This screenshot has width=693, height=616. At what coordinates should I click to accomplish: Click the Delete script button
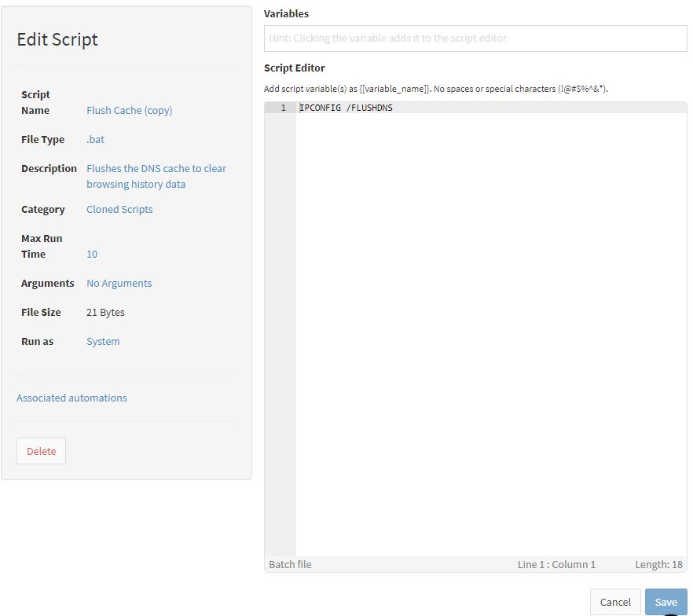pos(41,451)
